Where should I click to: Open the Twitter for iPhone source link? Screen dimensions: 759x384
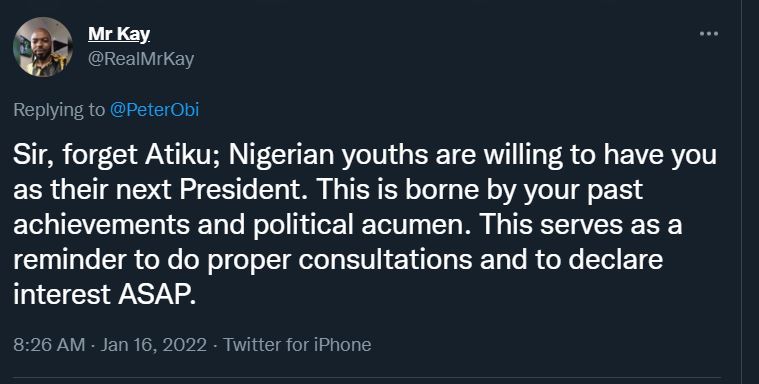(297, 345)
